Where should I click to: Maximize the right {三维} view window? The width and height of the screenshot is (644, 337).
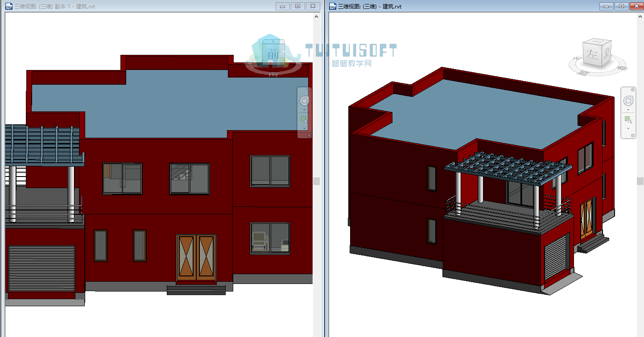621,6
